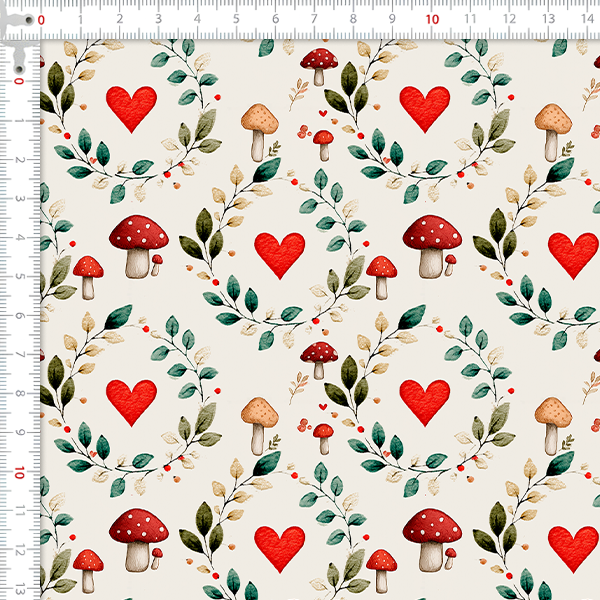Click the metal rivet on the vertical ruler
This screenshot has height=600, width=600.
tap(19, 70)
